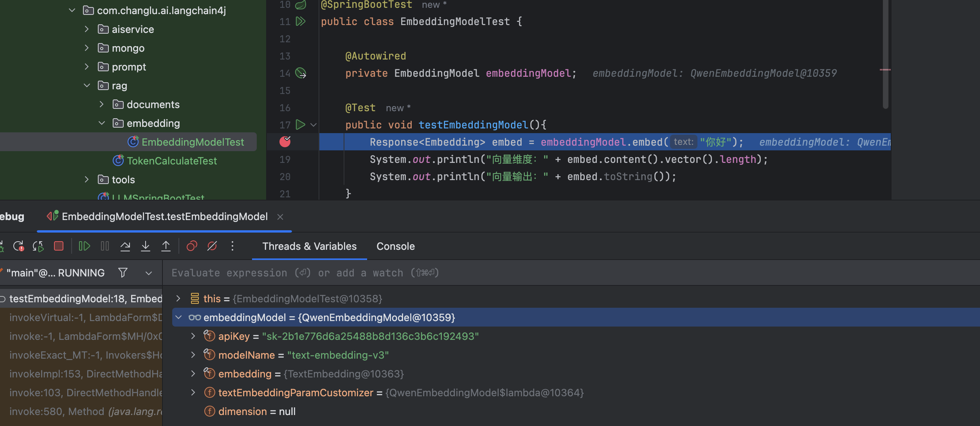Click the editor vertical scrollbar

click(886, 54)
